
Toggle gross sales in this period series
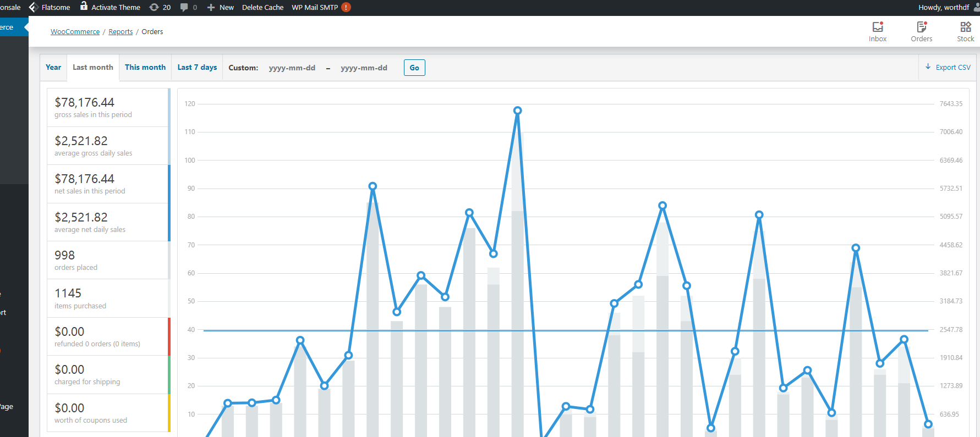coord(108,108)
